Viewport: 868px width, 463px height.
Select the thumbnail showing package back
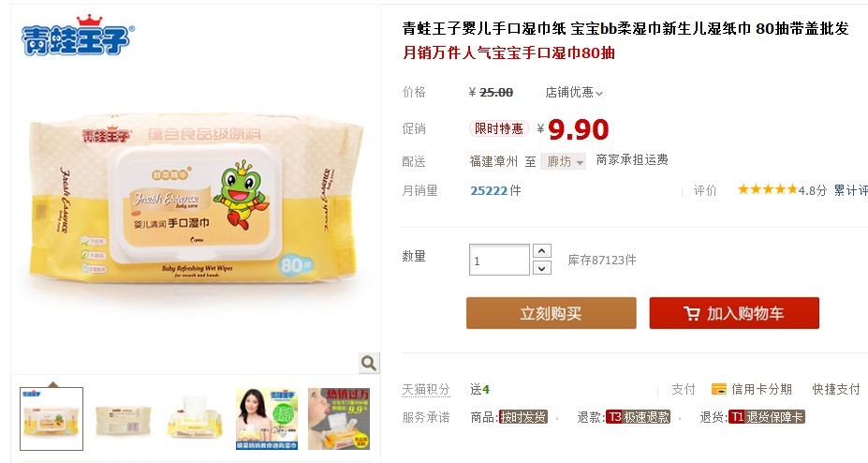coord(124,419)
